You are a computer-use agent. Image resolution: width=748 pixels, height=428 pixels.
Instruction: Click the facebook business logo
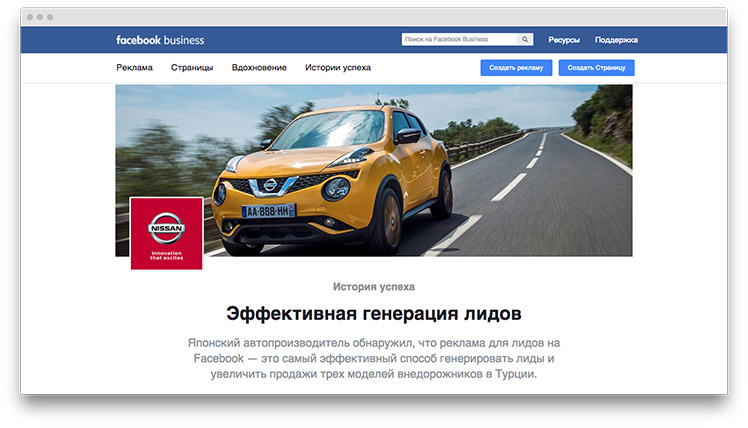[x=160, y=40]
